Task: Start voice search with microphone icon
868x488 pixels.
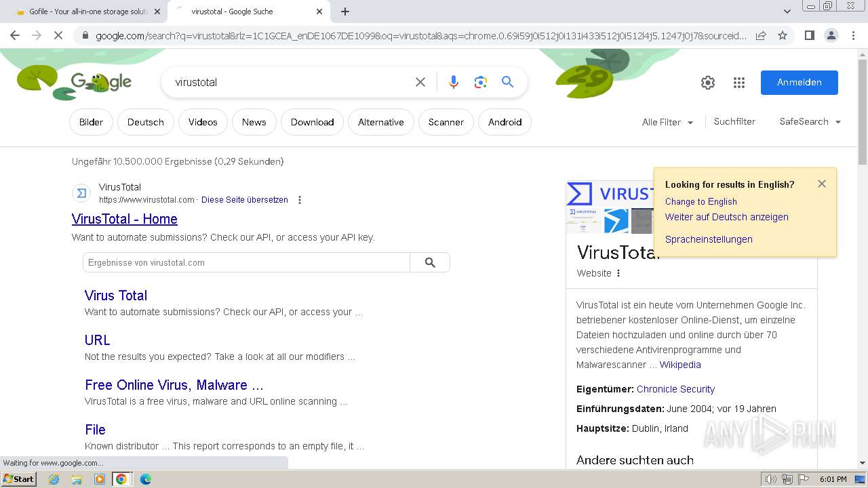Action: point(454,82)
